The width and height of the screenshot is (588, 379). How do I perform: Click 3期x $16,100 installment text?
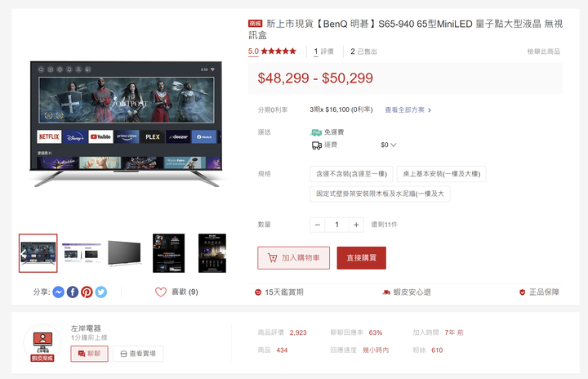(x=341, y=109)
